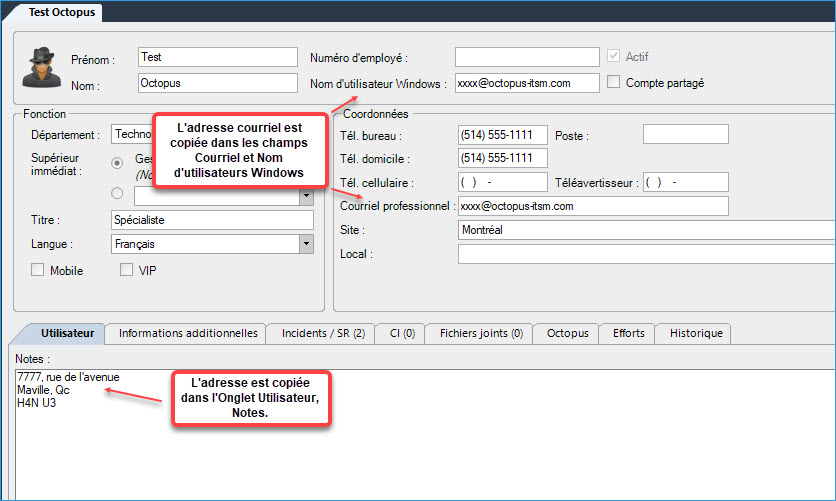Open the Langue dropdown

(305, 244)
